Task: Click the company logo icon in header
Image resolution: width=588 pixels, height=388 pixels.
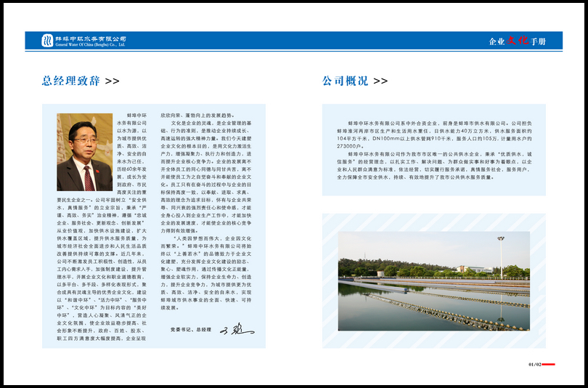Action: click(x=47, y=41)
